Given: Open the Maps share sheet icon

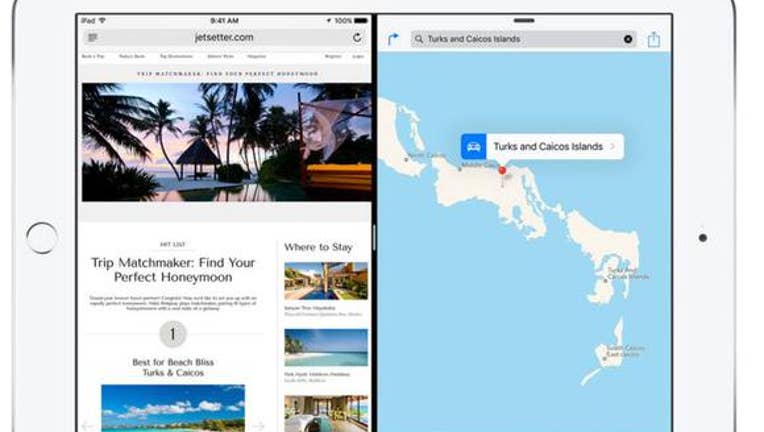Looking at the screenshot, I should [x=654, y=39].
